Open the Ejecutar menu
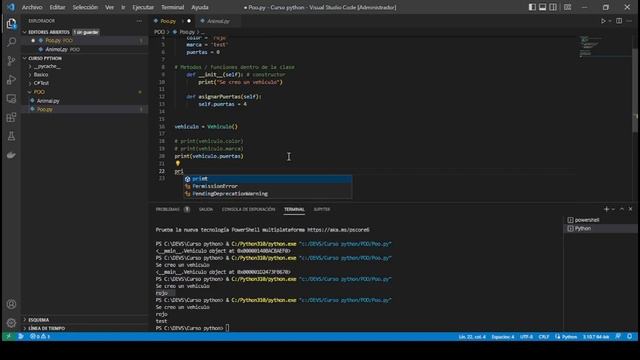Viewport: 640px width, 360px height. (x=143, y=7)
